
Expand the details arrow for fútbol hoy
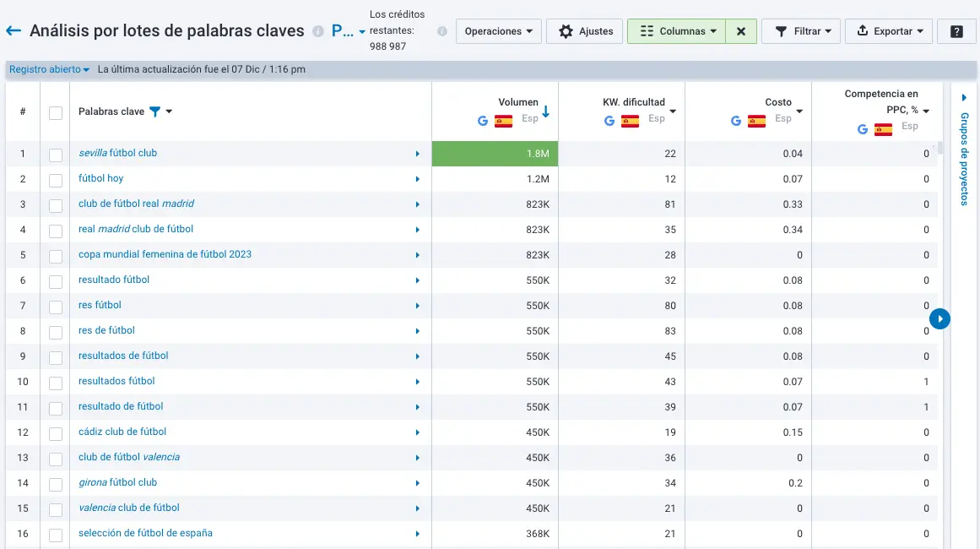click(x=416, y=179)
